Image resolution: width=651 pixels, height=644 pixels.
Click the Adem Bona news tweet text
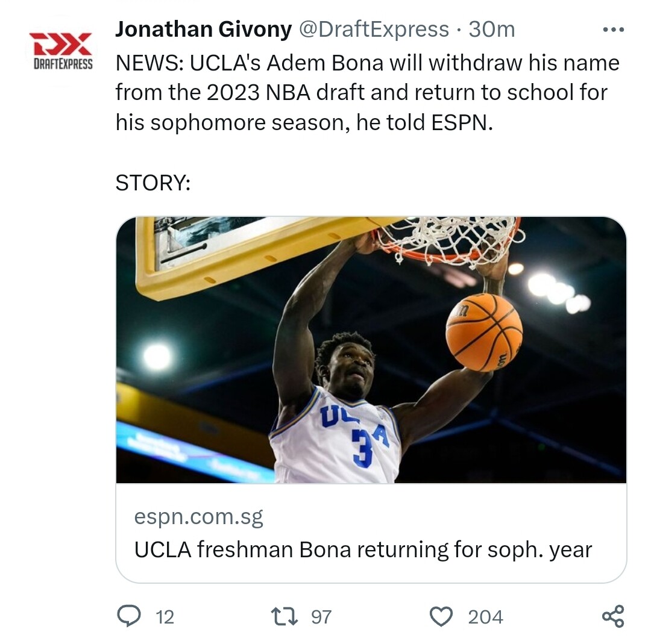click(x=366, y=92)
